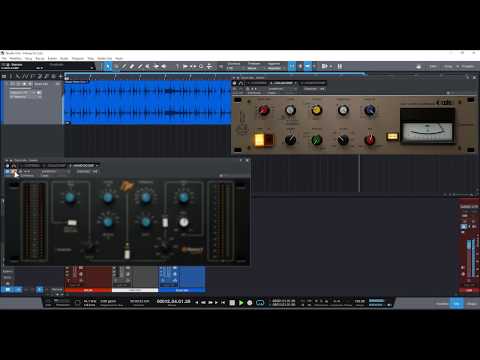Click the song position time display
The height and width of the screenshot is (360, 480).
pyautogui.click(x=174, y=301)
